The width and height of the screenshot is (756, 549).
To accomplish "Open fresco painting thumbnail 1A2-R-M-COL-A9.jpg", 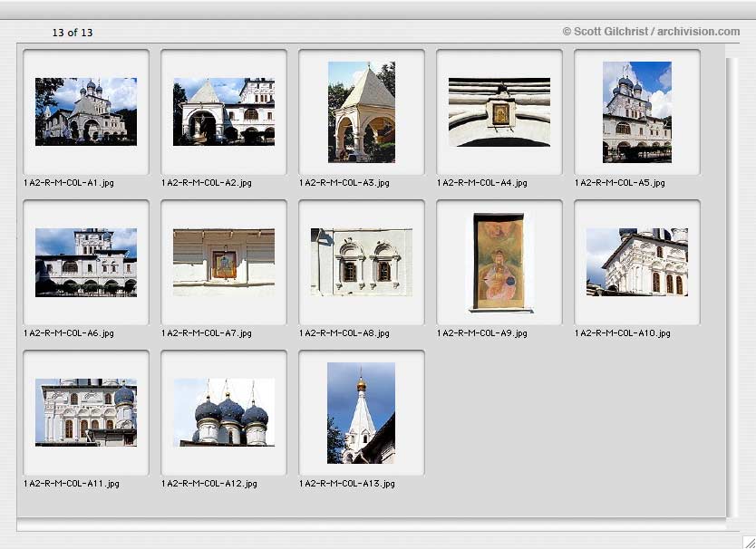I will 499,262.
